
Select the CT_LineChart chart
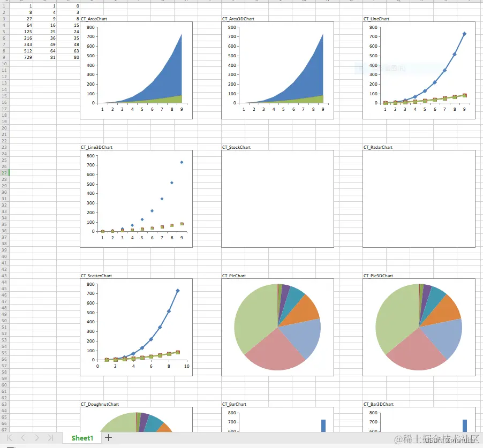coord(419,70)
